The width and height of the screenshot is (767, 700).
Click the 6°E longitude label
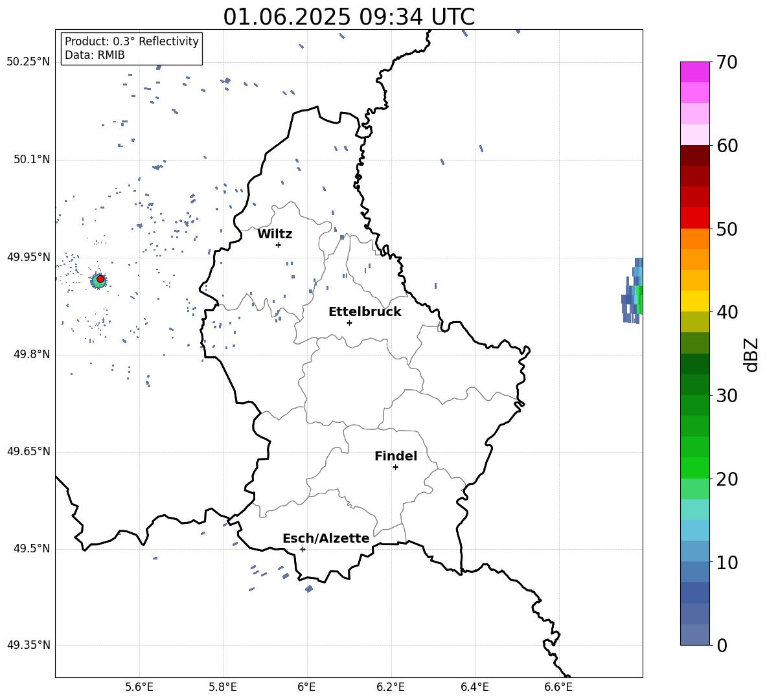tap(306, 687)
